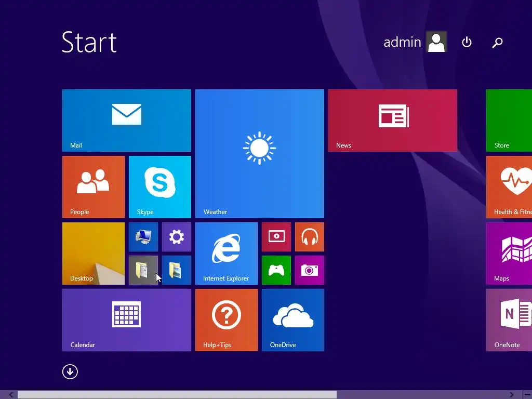The width and height of the screenshot is (532, 399).
Task: Open the Xbox Games tile
Action: pos(276,270)
